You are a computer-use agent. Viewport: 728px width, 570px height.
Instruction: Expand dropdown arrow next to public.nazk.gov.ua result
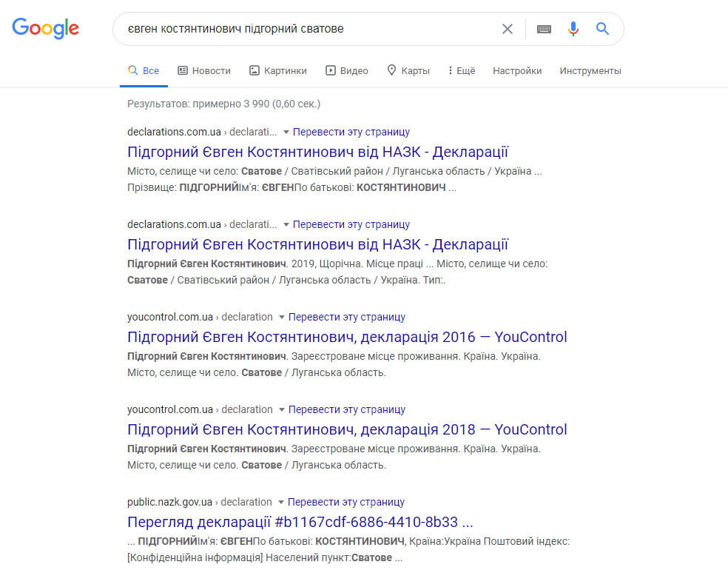(281, 503)
